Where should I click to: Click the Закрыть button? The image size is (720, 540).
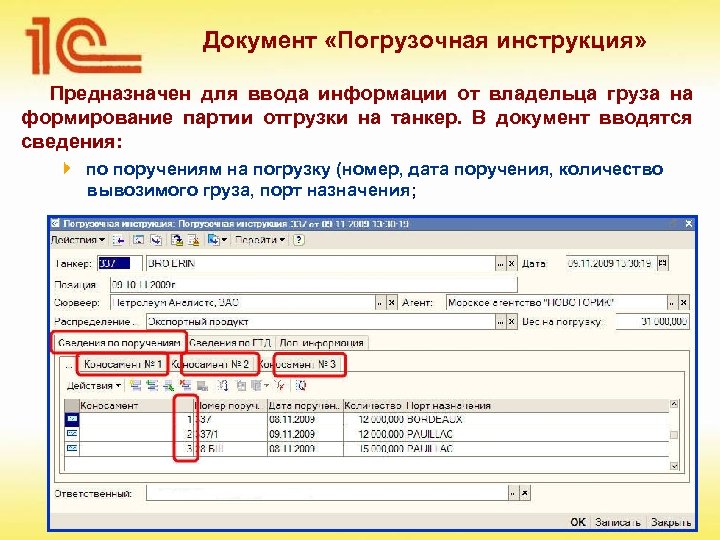tap(671, 522)
